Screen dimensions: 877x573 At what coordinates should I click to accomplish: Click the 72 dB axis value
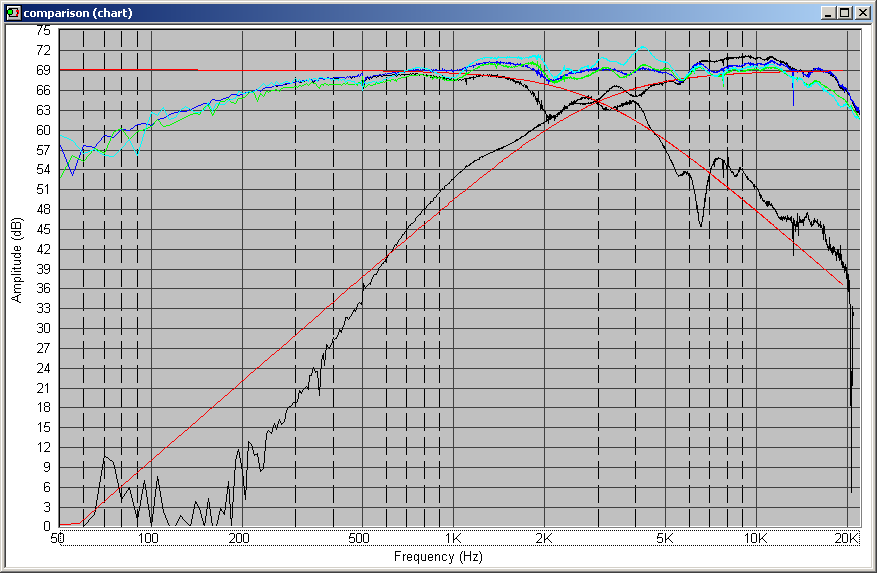pyautogui.click(x=43, y=50)
